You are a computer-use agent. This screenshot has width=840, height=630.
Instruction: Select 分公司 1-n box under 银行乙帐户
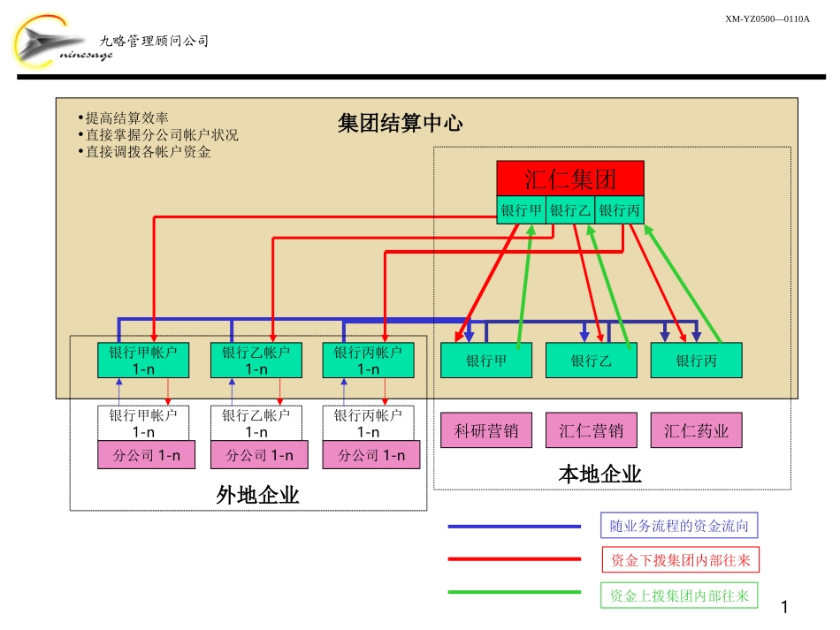[259, 455]
